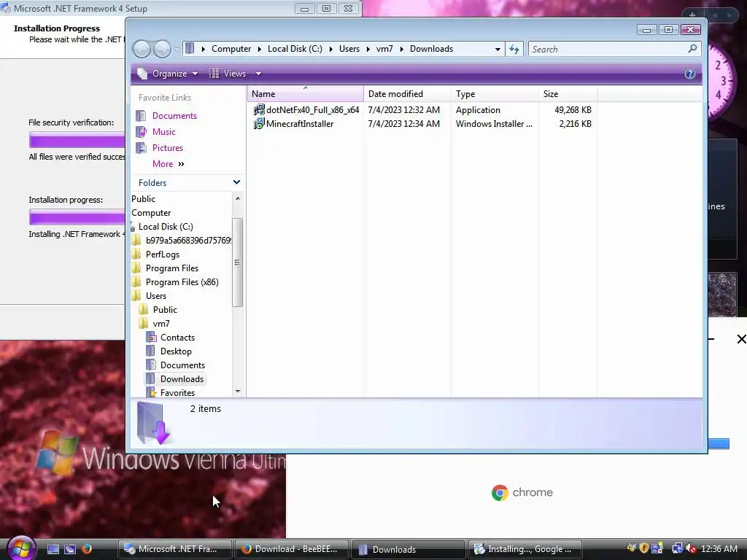
Task: Click the folder tree scroll up arrow
Action: point(238,198)
